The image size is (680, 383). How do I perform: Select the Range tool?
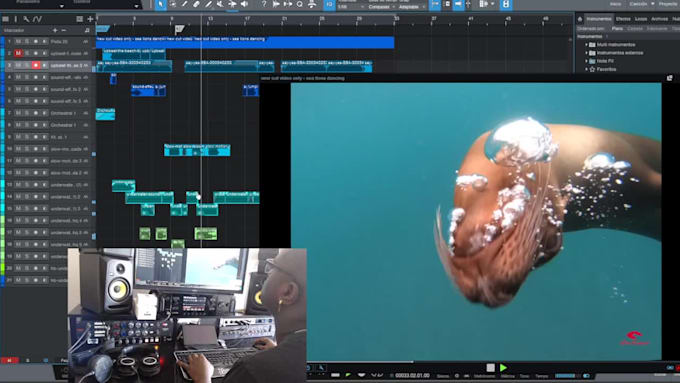[173, 4]
